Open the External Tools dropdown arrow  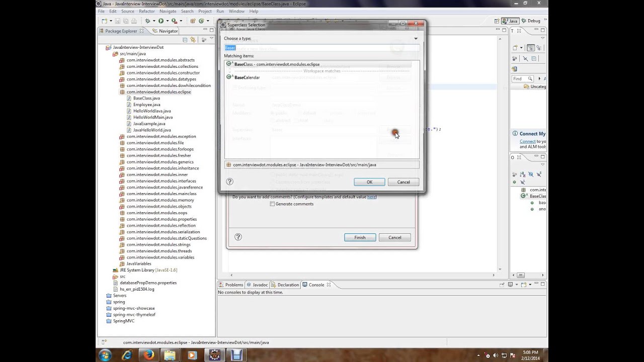click(181, 21)
